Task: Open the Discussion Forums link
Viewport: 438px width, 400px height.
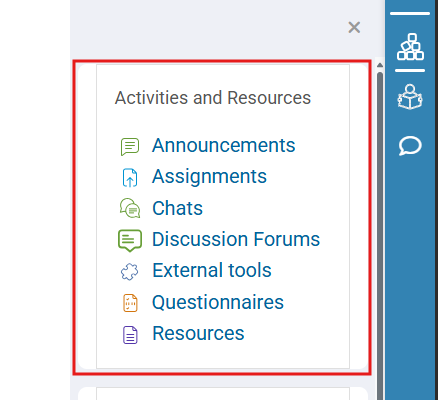Action: tap(236, 239)
